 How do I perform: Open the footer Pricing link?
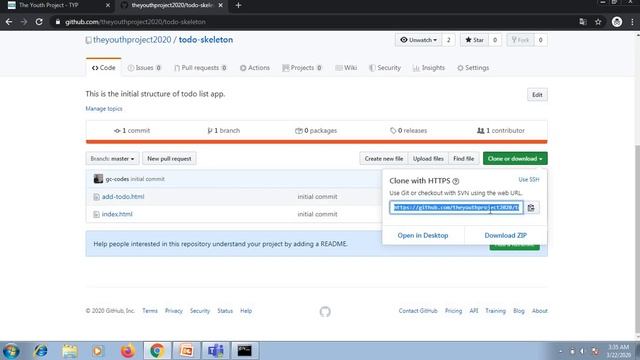453,311
